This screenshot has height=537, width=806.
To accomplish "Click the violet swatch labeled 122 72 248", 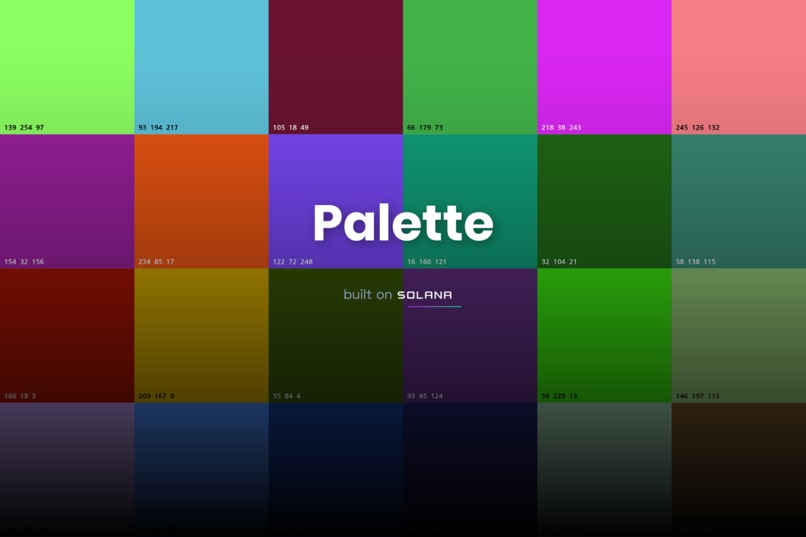I will coord(336,201).
